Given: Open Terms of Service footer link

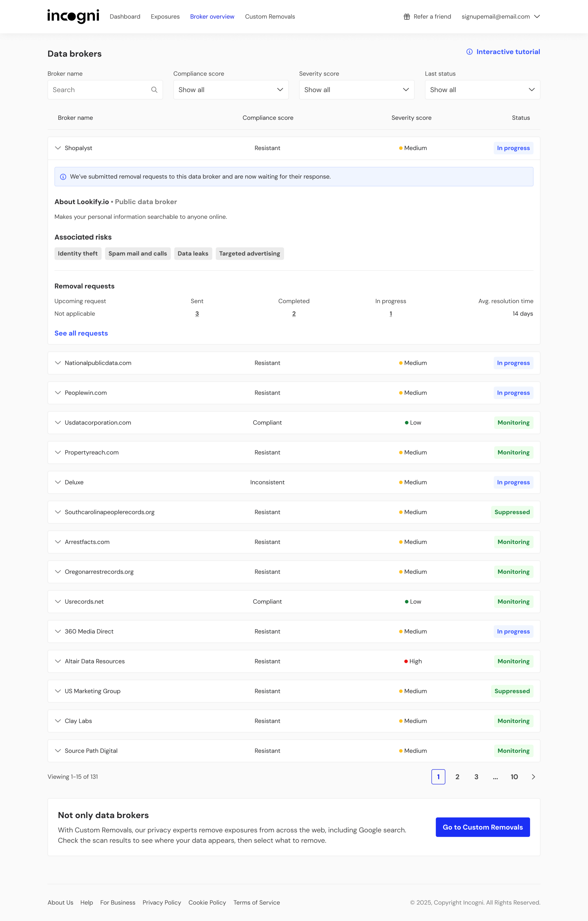Looking at the screenshot, I should point(256,903).
